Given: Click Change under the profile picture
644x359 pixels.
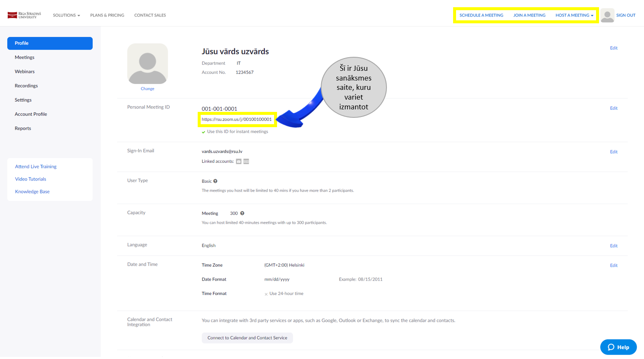Looking at the screenshot, I should coord(147,89).
